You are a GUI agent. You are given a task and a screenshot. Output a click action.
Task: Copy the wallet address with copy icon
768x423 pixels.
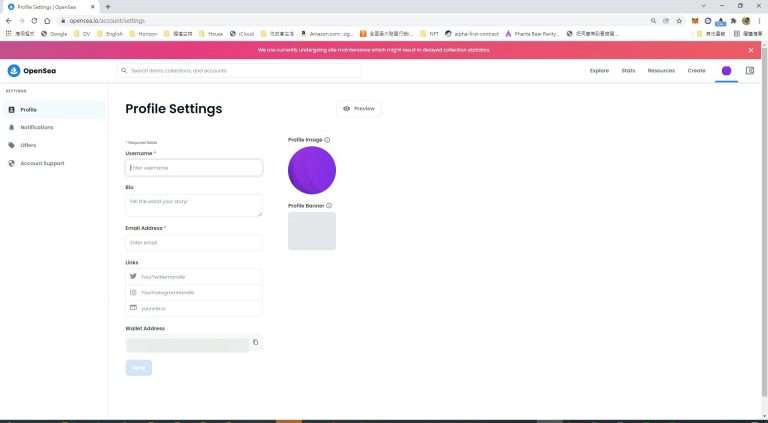[x=256, y=343]
